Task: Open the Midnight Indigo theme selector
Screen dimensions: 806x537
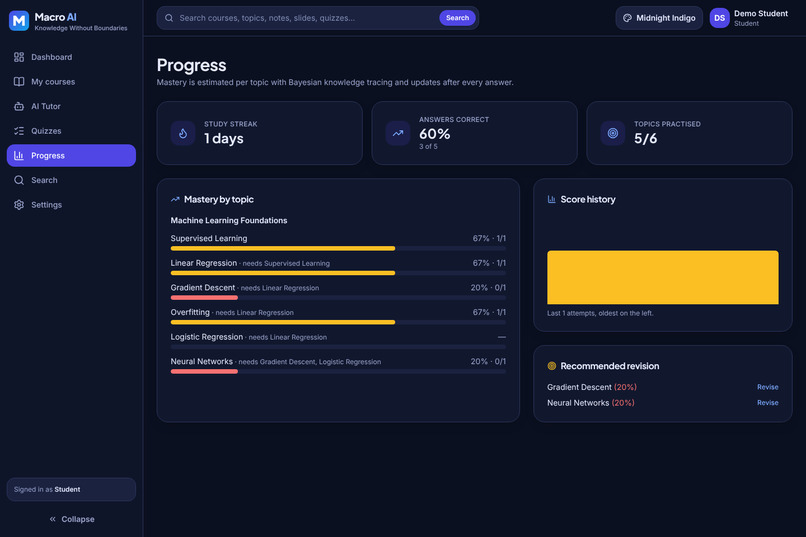Action: pos(659,18)
